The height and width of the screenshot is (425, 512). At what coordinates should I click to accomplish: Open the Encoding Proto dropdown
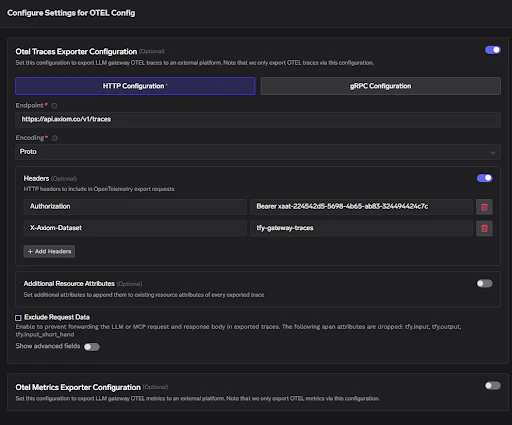258,152
